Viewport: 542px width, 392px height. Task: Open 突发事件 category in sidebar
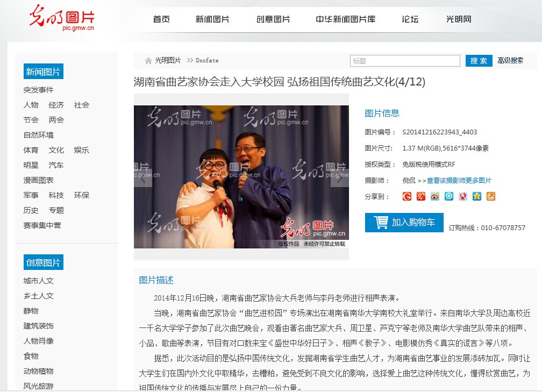pos(38,90)
